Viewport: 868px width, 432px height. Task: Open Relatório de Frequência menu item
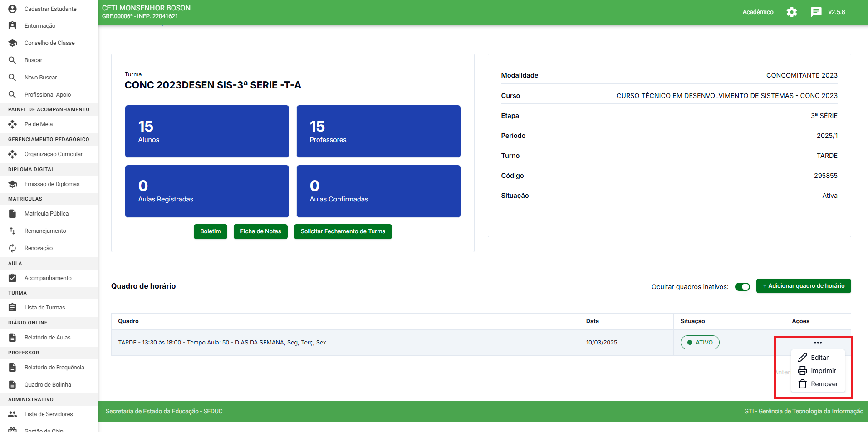click(54, 368)
